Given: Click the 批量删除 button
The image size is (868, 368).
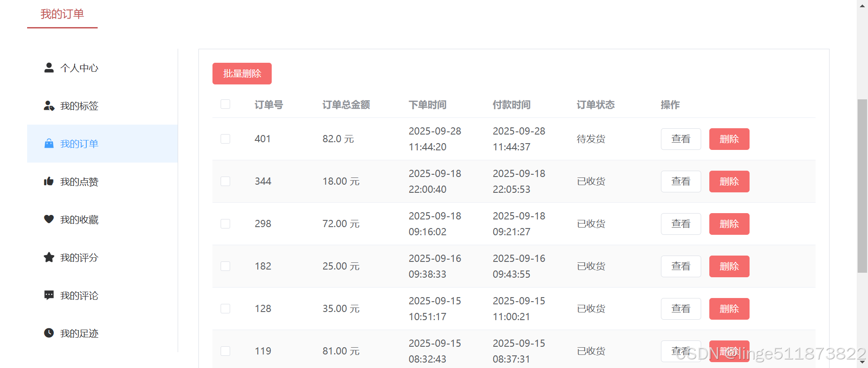Looking at the screenshot, I should click(242, 74).
